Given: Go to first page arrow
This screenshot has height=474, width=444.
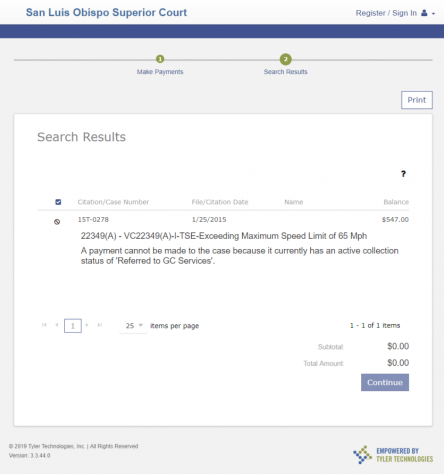Looking at the screenshot, I should tap(44, 325).
